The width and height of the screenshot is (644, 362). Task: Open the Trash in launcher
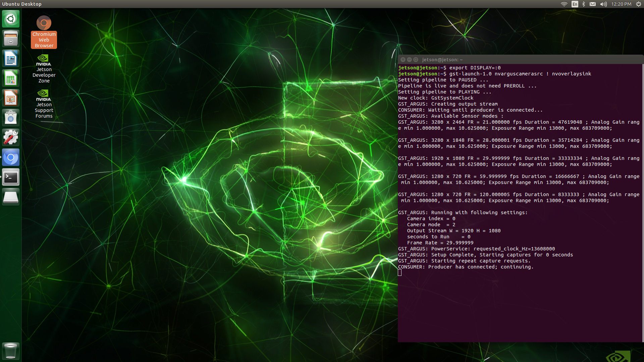tap(11, 351)
